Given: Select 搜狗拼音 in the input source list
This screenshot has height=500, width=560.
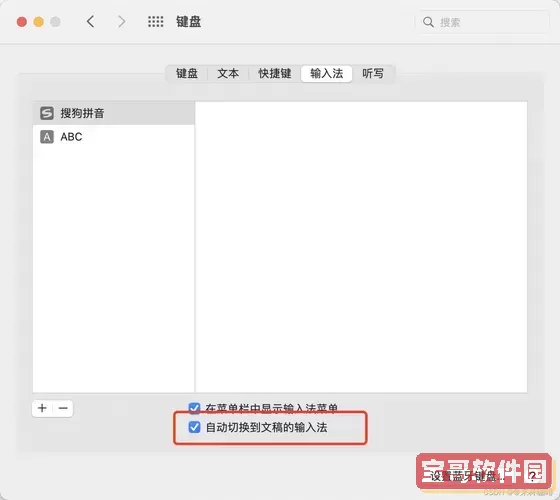Looking at the screenshot, I should (114, 113).
